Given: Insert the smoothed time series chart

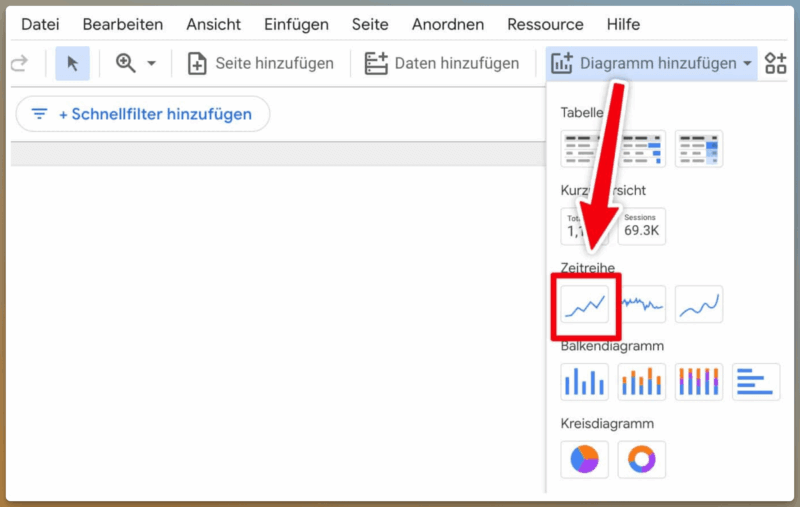Looking at the screenshot, I should tap(698, 304).
